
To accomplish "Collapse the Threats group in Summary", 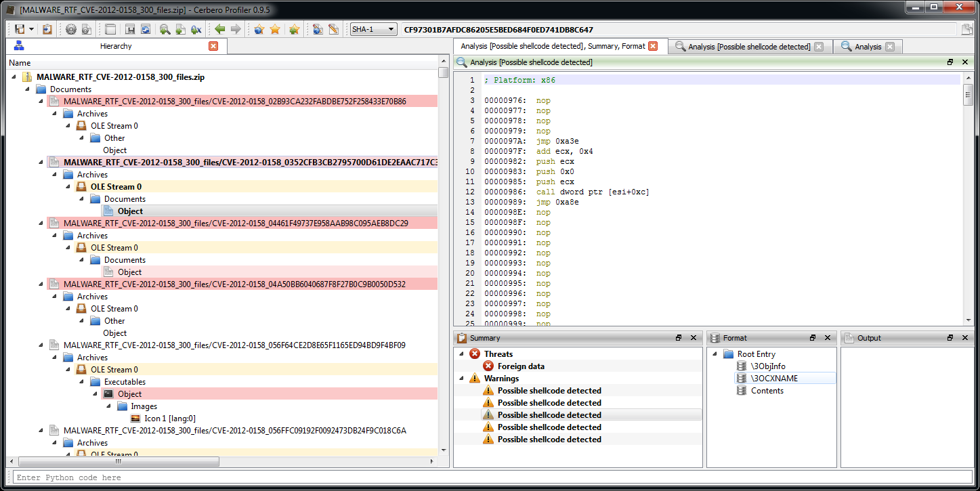I will [462, 354].
